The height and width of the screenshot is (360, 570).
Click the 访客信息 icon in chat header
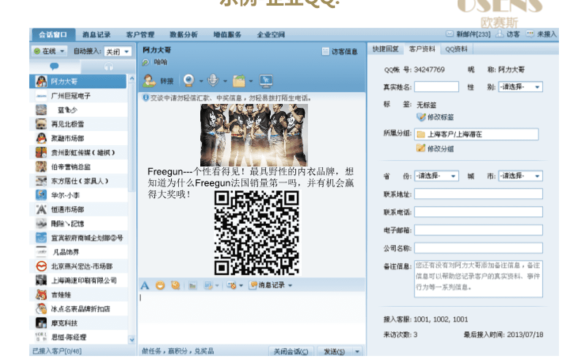click(326, 52)
